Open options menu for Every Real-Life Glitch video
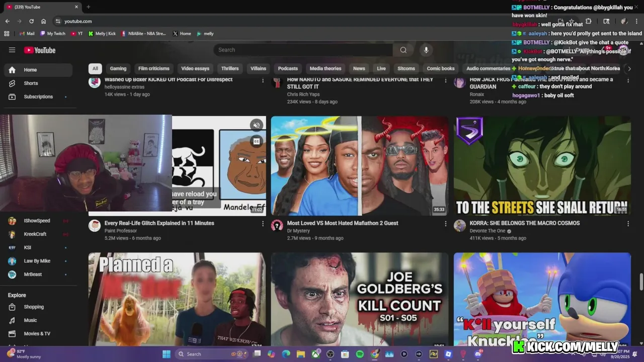The height and width of the screenshot is (362, 644). tap(263, 223)
